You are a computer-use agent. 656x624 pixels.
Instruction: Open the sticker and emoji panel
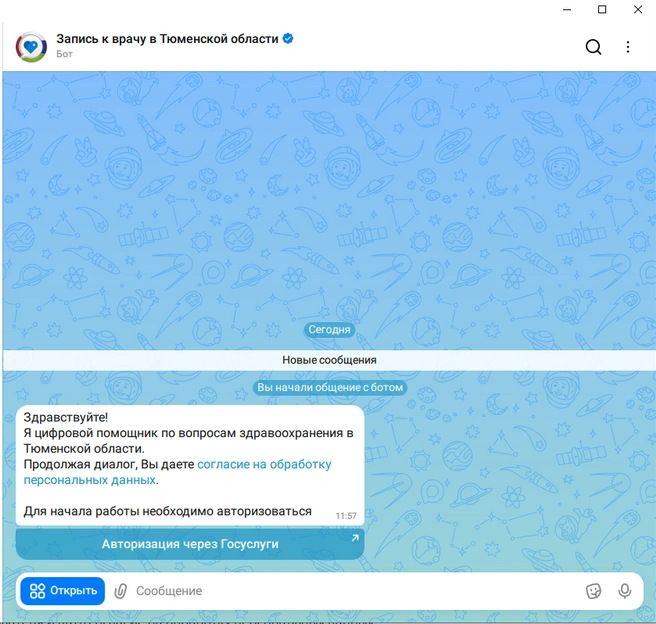[593, 591]
